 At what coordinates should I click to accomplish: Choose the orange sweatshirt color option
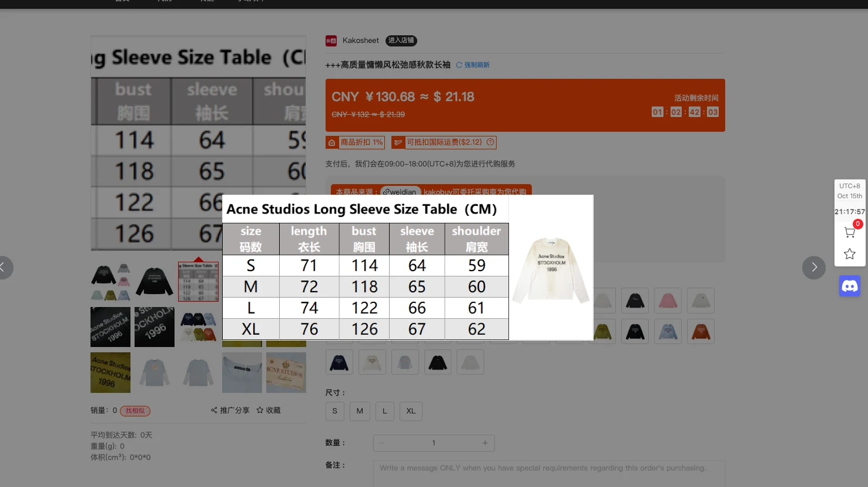click(x=701, y=332)
